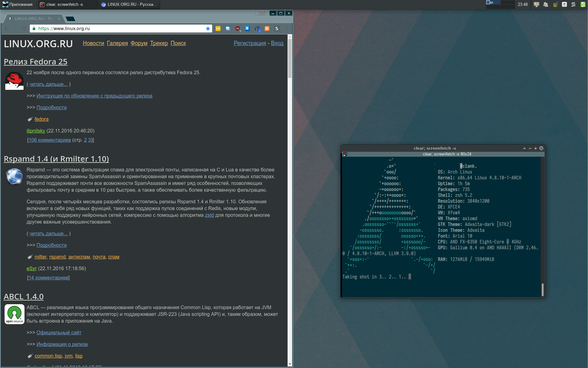Click the shutdown power switch tray icon
Screen dimensions: 588x368
(x=564, y=4)
